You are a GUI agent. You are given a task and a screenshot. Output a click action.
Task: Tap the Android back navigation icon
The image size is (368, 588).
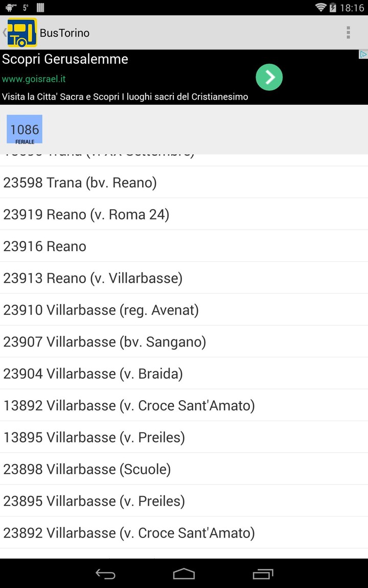pyautogui.click(x=105, y=574)
